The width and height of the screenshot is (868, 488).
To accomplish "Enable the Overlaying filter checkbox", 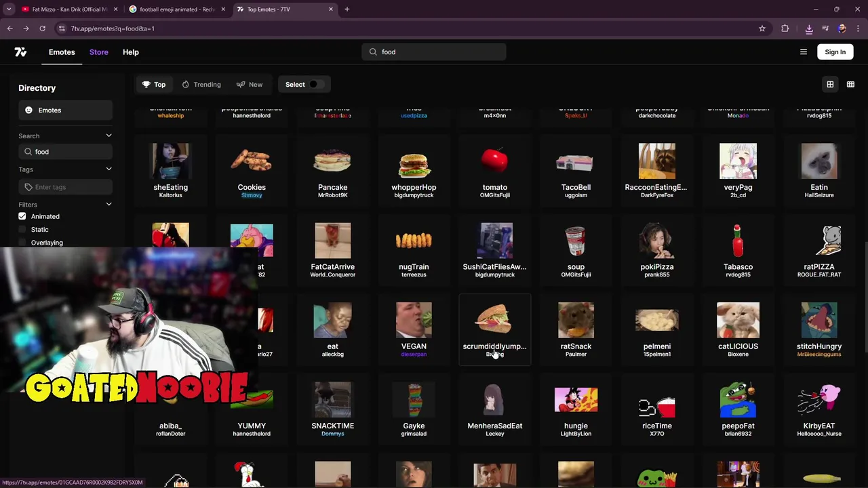I will coord(22,243).
